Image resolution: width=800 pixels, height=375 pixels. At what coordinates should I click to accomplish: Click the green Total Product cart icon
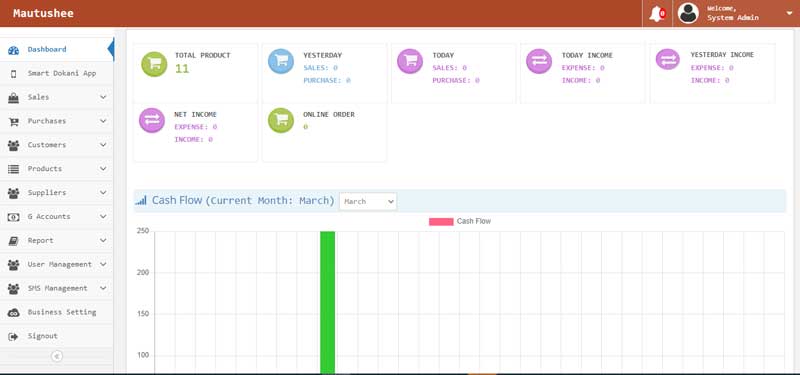[154, 64]
